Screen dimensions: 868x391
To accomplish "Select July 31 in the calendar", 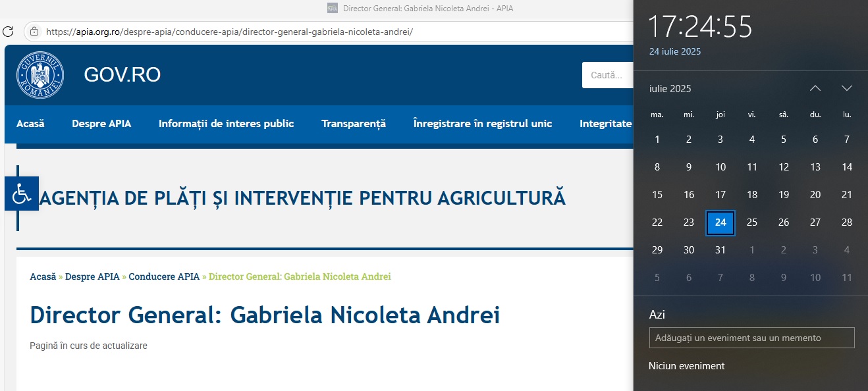I will (720, 250).
